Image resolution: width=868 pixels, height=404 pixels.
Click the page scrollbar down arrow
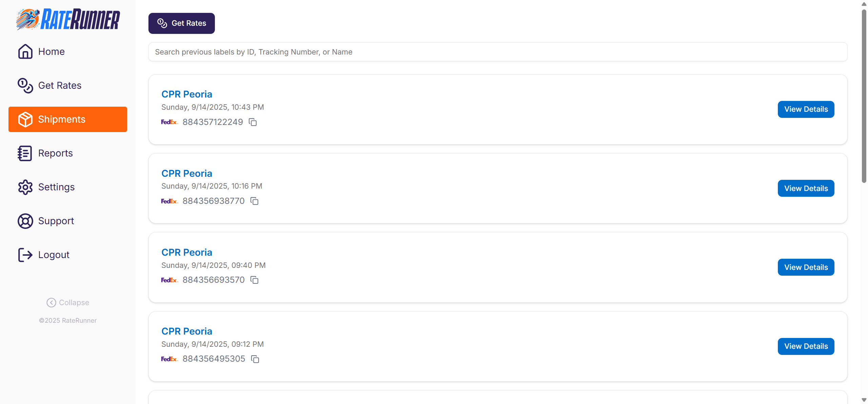pyautogui.click(x=864, y=400)
